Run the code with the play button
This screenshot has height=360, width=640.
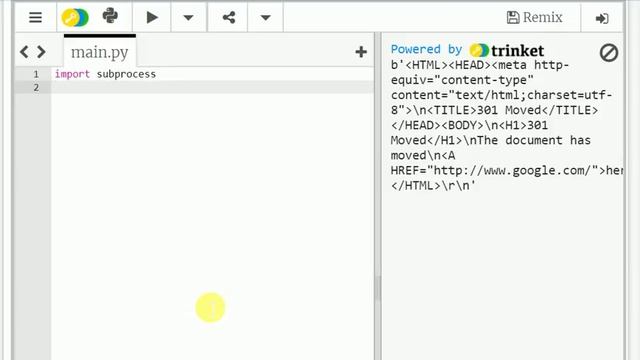pos(152,17)
